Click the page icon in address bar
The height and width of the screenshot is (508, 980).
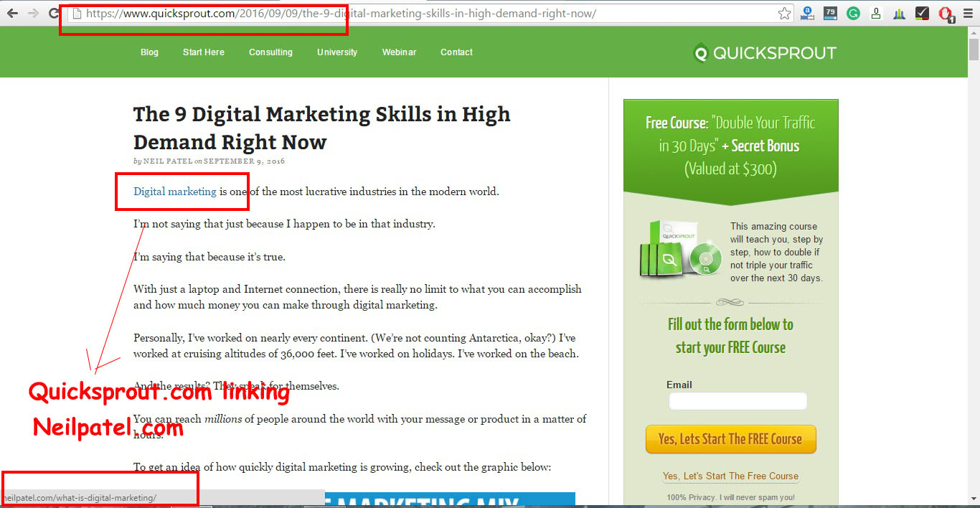(x=76, y=13)
